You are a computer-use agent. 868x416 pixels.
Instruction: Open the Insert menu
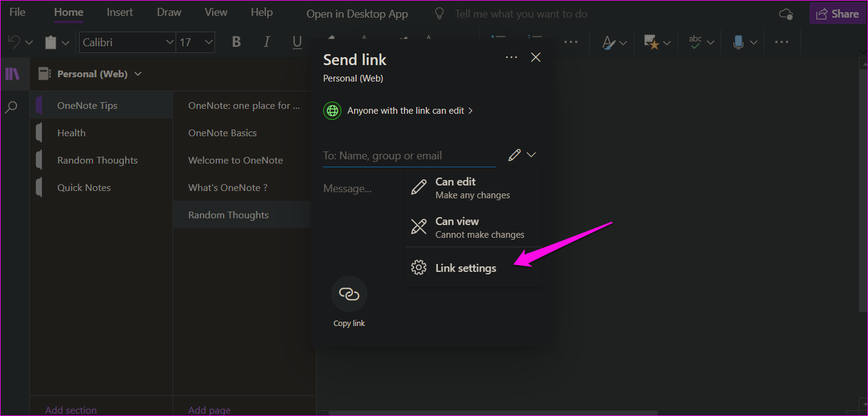119,12
